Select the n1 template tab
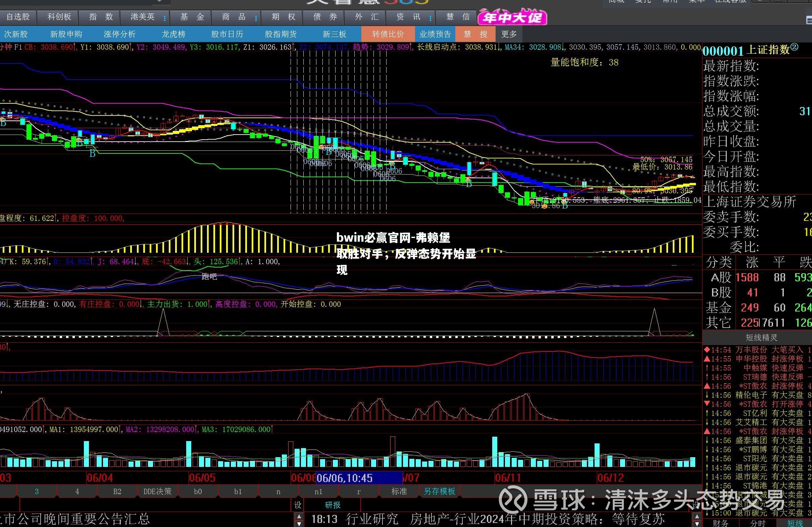Screen dimensions: 812x527 [x=318, y=491]
